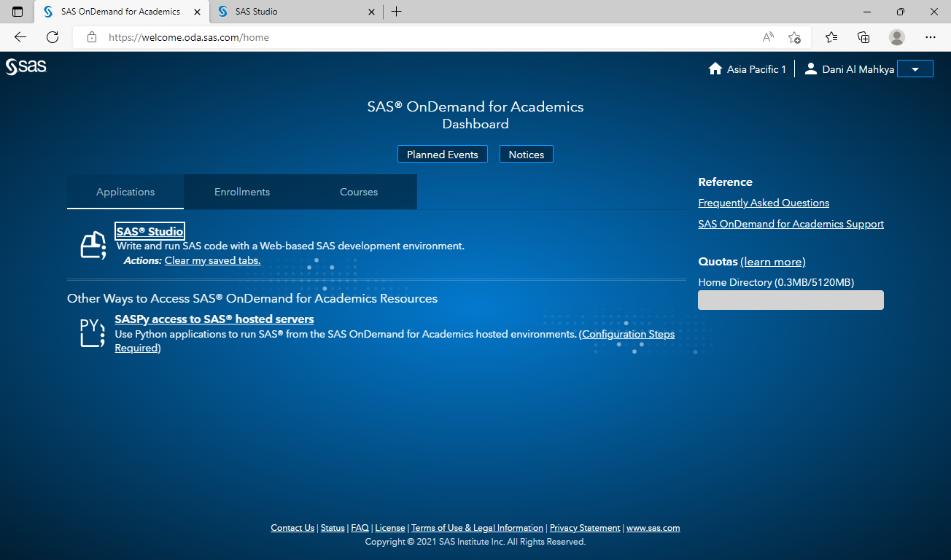
Task: Open Terms of Use & Legal Information link
Action: [477, 528]
